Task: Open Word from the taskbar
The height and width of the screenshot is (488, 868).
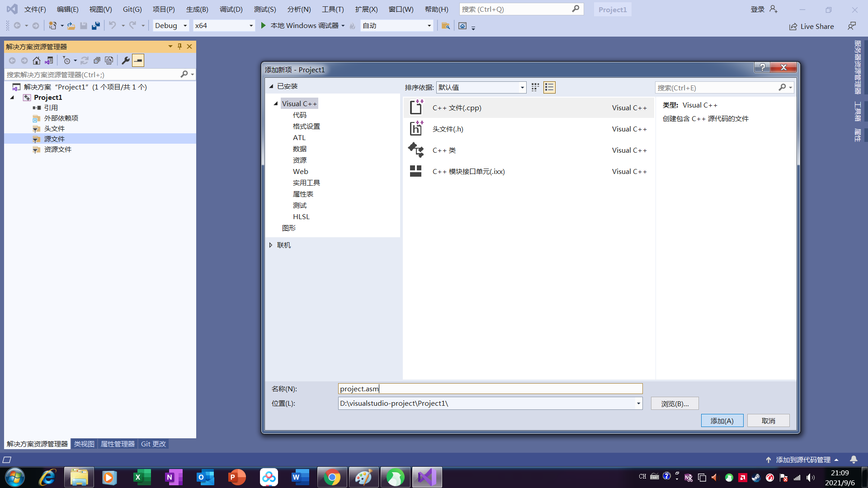Action: pos(301,477)
